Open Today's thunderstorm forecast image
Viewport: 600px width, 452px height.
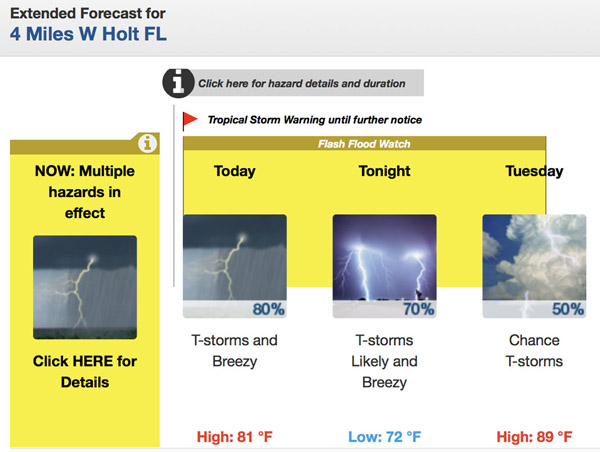tap(235, 266)
